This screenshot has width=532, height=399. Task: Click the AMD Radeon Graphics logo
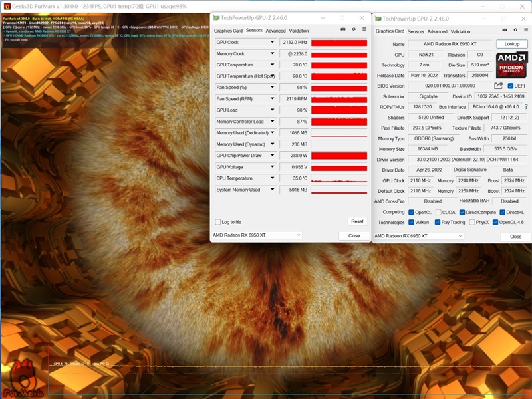pyautogui.click(x=511, y=65)
